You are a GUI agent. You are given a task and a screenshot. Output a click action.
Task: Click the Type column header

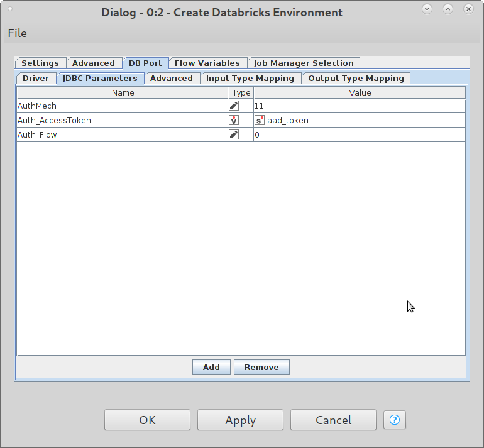241,93
